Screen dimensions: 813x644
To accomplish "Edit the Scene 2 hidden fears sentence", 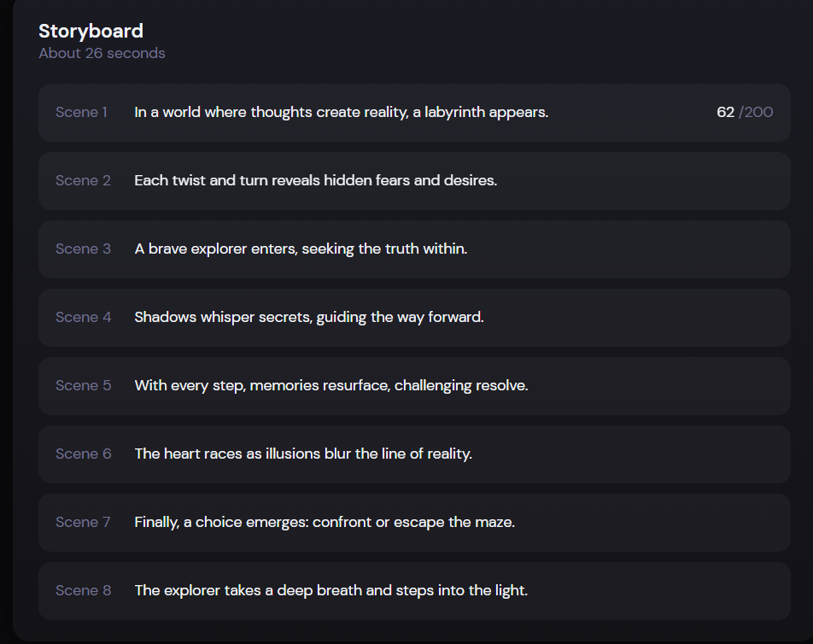I will 315,180.
